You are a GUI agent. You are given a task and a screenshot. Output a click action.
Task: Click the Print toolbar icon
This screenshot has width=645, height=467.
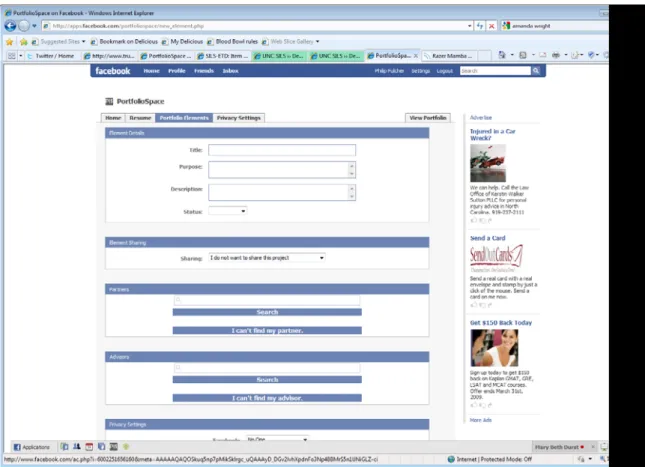coord(556,55)
